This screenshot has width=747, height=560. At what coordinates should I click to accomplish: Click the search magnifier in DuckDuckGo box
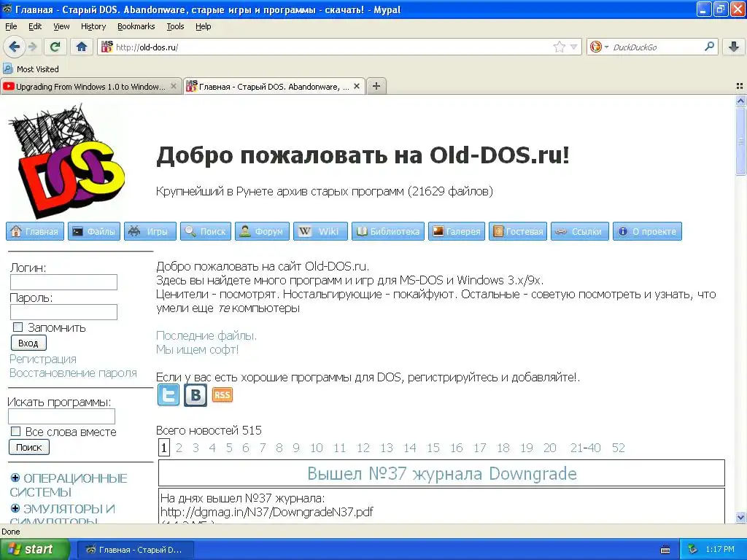[x=709, y=47]
